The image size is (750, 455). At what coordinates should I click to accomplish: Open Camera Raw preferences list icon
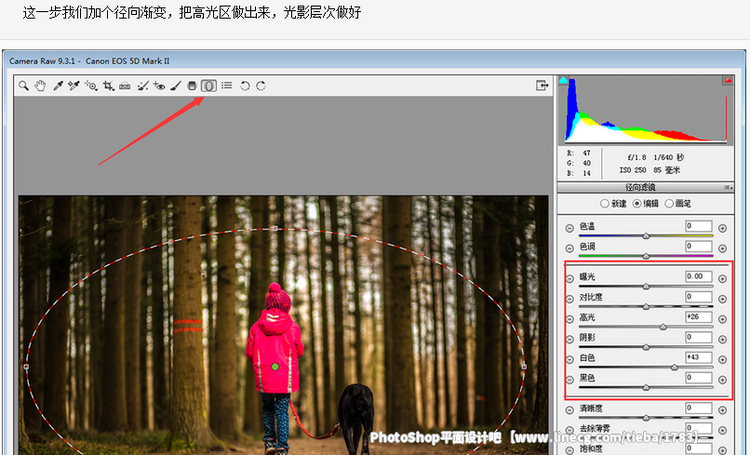227,86
